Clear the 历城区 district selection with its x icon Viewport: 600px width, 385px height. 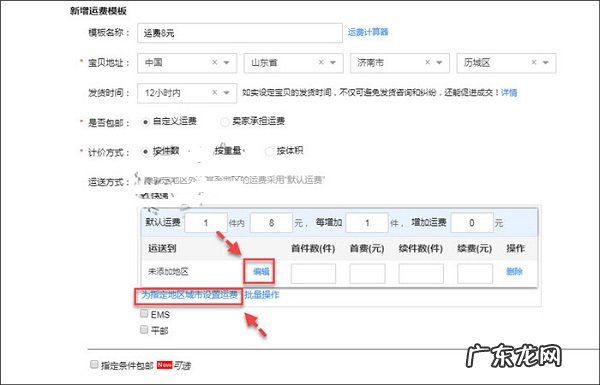click(x=534, y=62)
